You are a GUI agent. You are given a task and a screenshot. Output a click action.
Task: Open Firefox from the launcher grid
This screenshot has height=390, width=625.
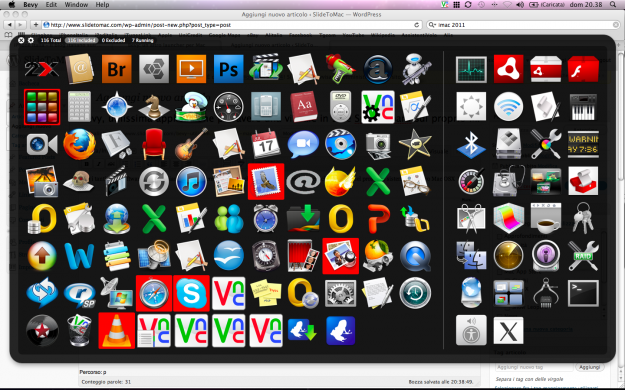coord(79,144)
